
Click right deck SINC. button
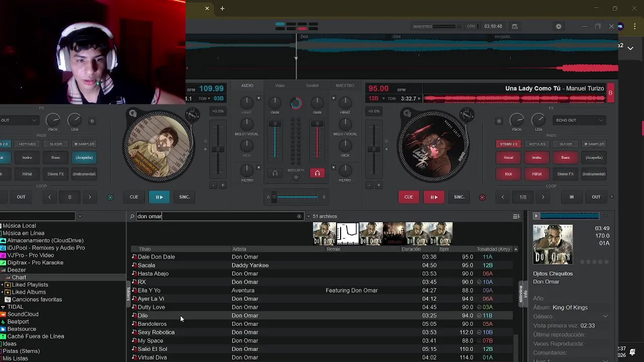pyautogui.click(x=459, y=197)
